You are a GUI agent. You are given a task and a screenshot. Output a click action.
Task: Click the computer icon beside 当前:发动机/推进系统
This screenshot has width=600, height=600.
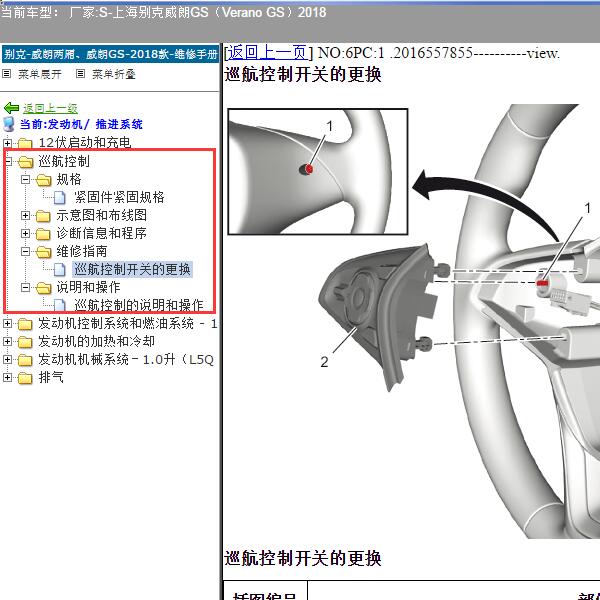8,124
